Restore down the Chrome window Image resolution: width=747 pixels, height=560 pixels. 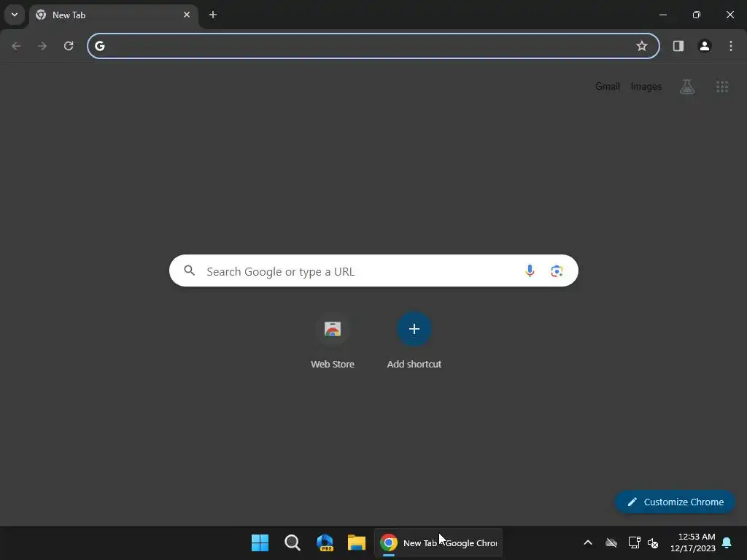(x=697, y=15)
